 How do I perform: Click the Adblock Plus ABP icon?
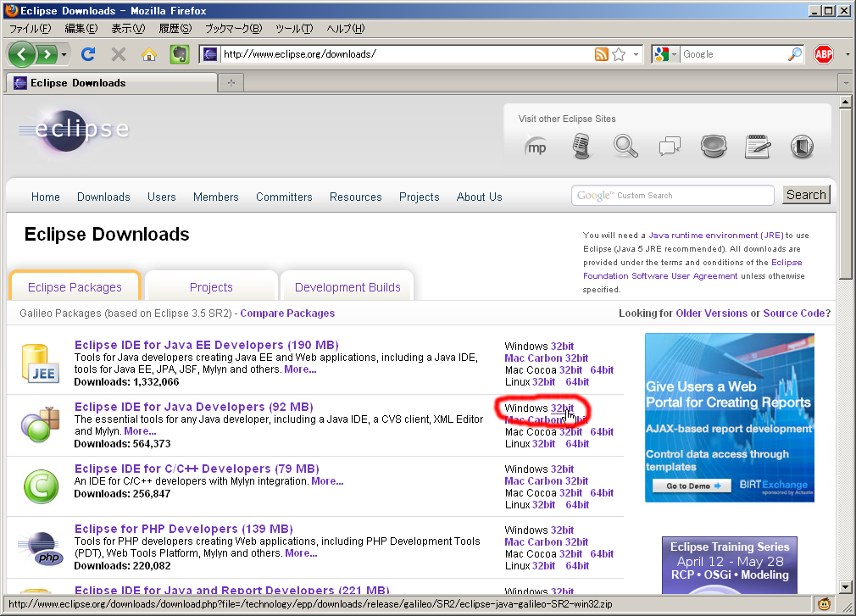click(824, 54)
